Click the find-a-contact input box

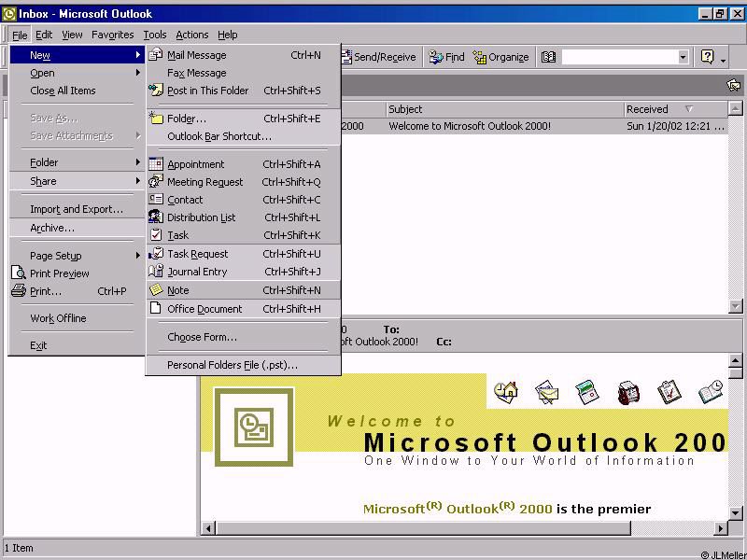(619, 57)
